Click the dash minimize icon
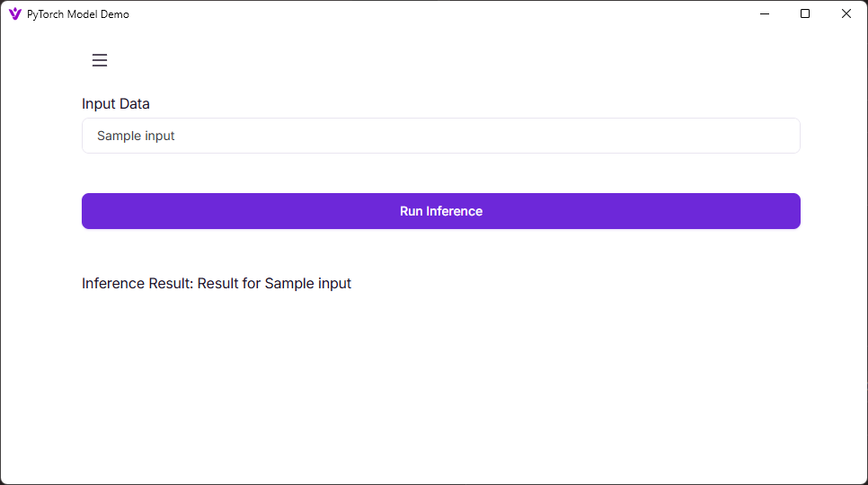Image resolution: width=868 pixels, height=485 pixels. click(x=765, y=13)
